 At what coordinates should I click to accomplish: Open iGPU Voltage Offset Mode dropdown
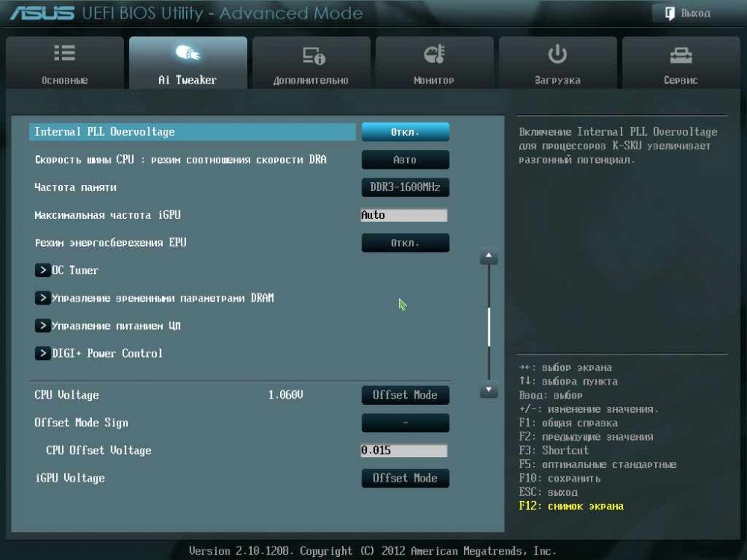coord(405,478)
